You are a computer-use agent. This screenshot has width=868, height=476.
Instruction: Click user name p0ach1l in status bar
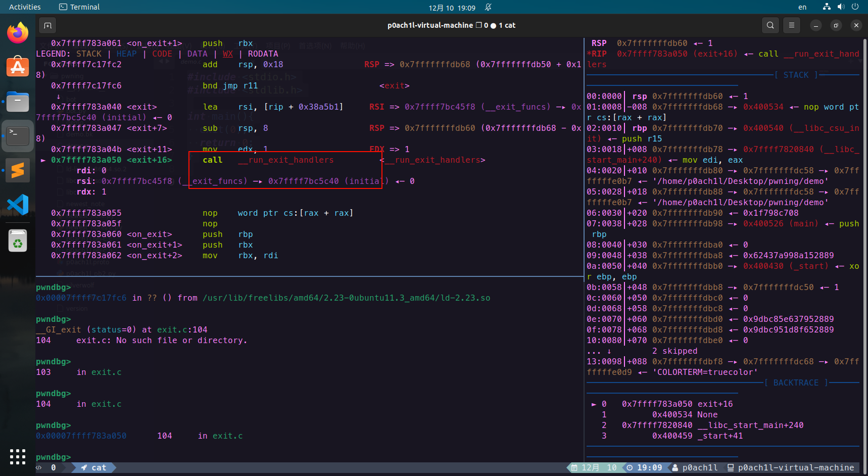pyautogui.click(x=700, y=468)
